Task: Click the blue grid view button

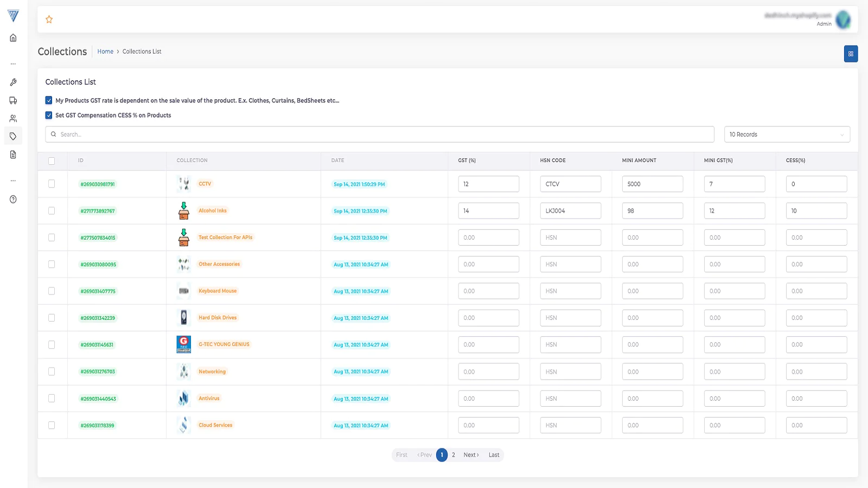Action: click(851, 54)
